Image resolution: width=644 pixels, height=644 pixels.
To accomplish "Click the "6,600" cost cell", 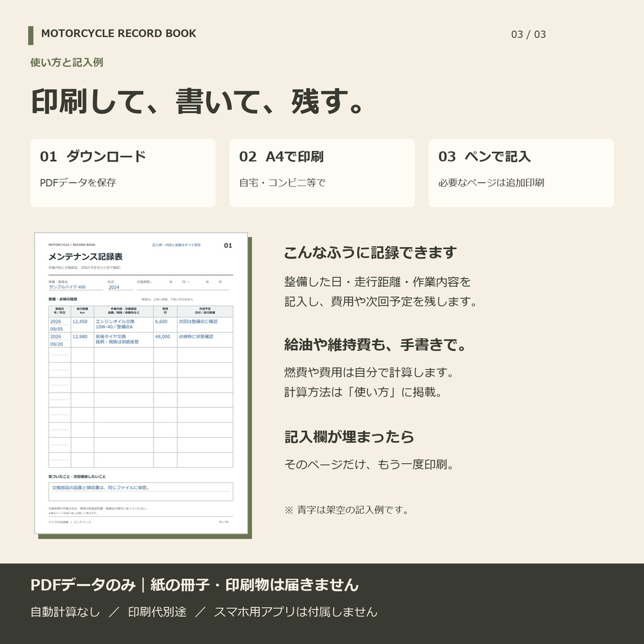I will coord(161,321).
